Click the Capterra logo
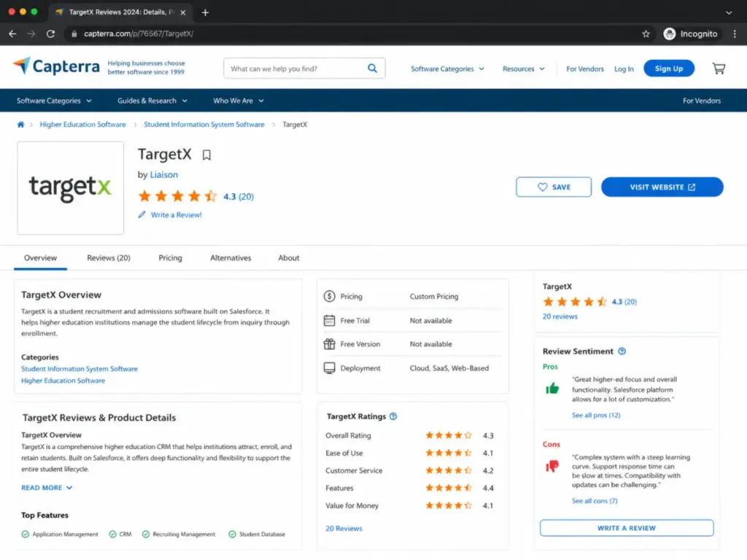The image size is (747, 560). (56, 66)
